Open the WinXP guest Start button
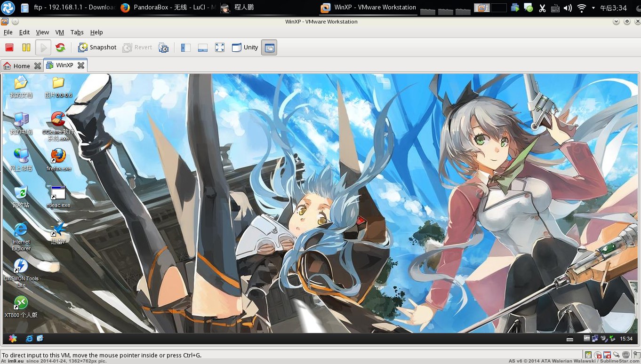641x364 pixels. (x=13, y=338)
